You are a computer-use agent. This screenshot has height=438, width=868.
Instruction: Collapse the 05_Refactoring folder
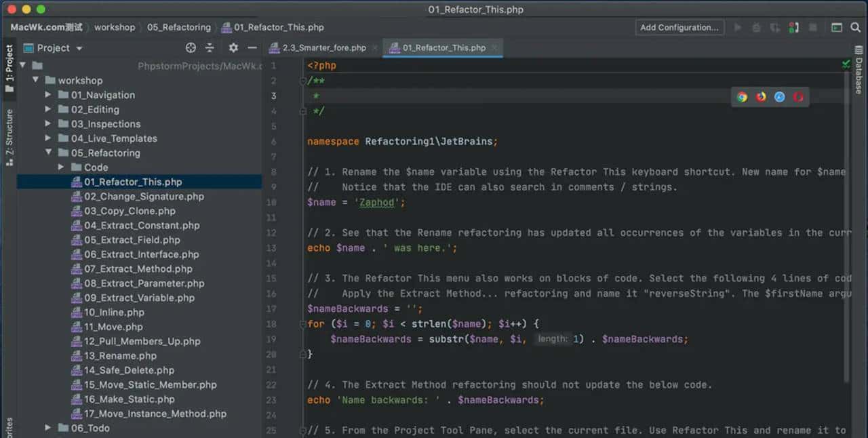48,153
